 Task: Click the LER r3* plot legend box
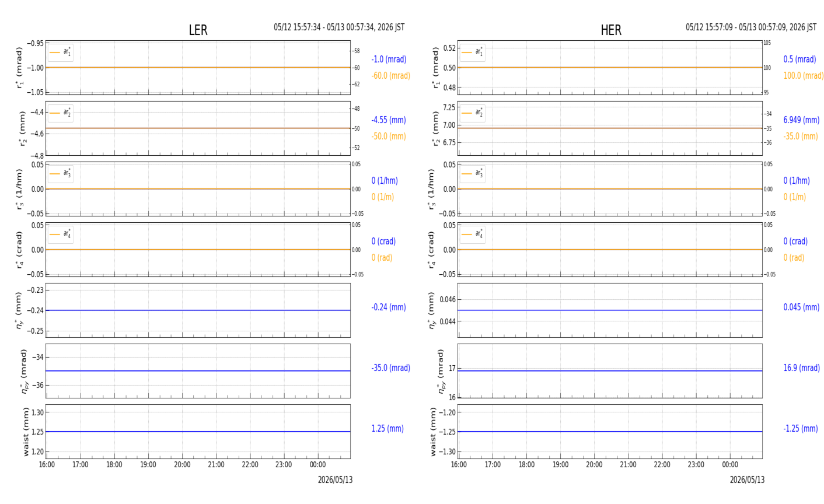point(61,174)
